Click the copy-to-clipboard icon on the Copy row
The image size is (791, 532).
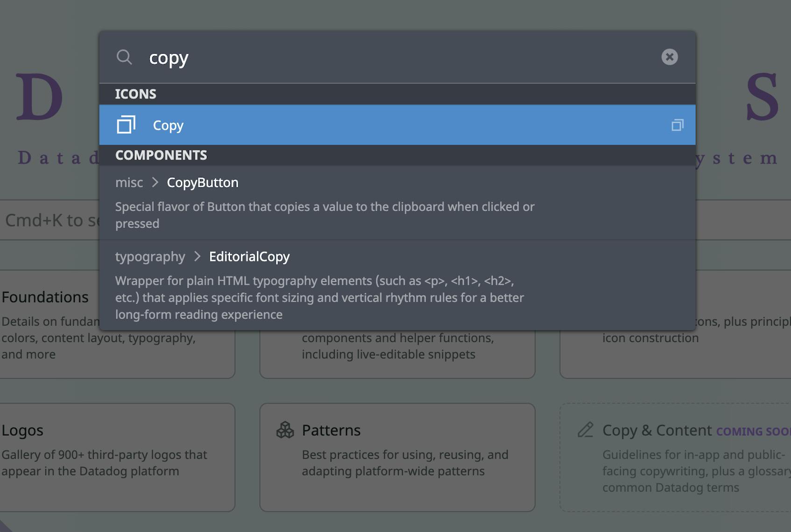pos(678,125)
